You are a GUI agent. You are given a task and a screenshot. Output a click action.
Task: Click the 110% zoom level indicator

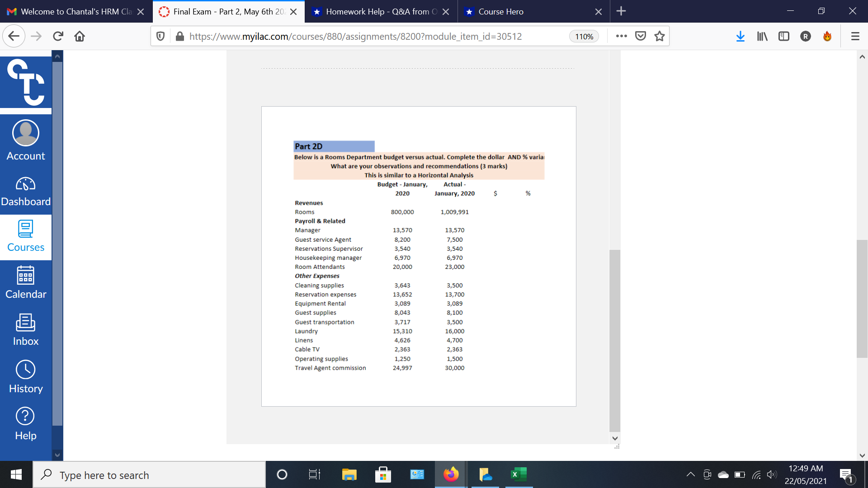pos(584,36)
